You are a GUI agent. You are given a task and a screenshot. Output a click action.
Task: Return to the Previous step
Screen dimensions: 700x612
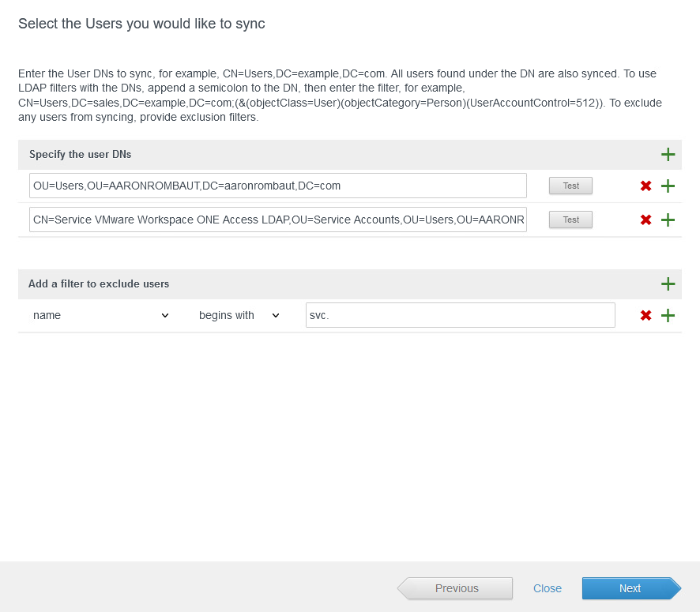pyautogui.click(x=456, y=588)
